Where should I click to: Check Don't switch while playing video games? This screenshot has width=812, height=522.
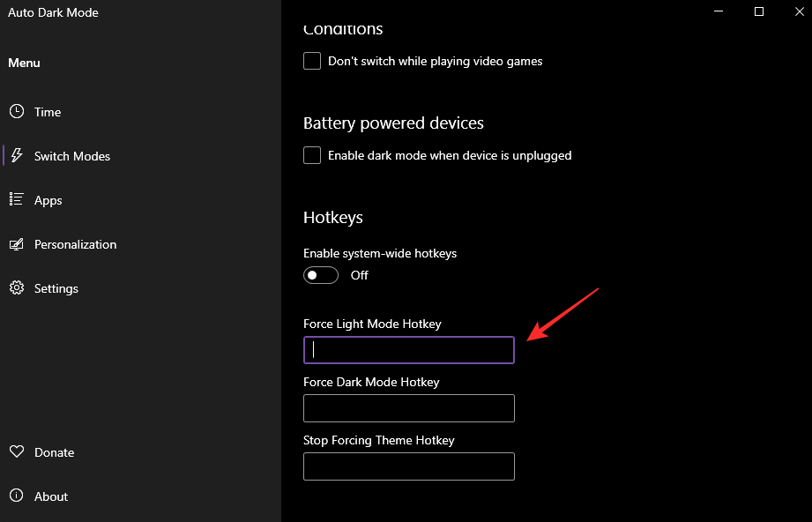click(x=311, y=61)
